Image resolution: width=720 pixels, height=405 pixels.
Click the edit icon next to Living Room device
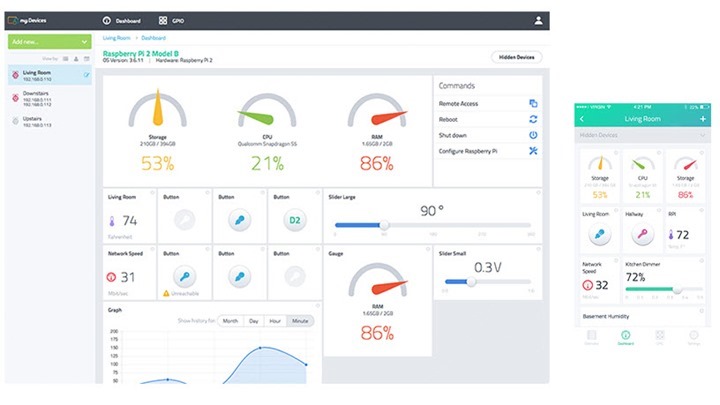click(x=86, y=75)
